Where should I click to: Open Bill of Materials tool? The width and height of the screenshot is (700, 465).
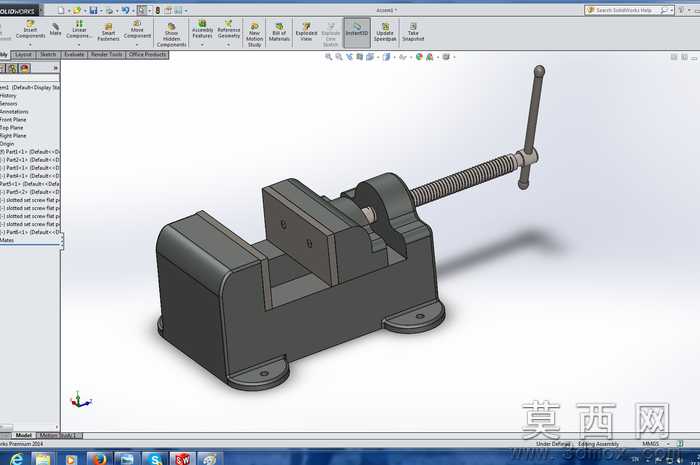coord(279,32)
